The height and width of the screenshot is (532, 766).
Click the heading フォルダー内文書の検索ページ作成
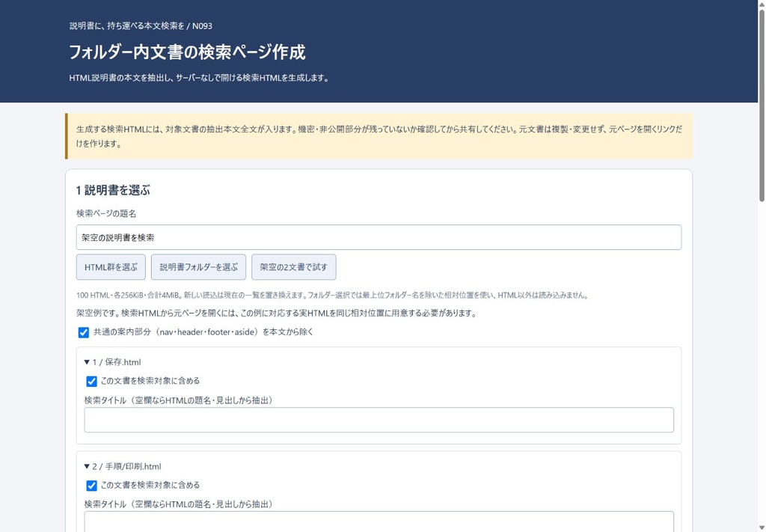click(187, 52)
